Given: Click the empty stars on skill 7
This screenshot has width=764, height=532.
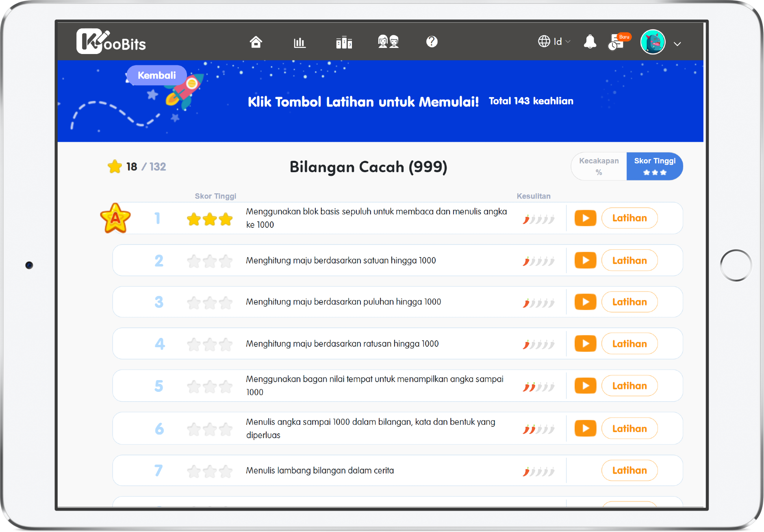Looking at the screenshot, I should coord(210,471).
